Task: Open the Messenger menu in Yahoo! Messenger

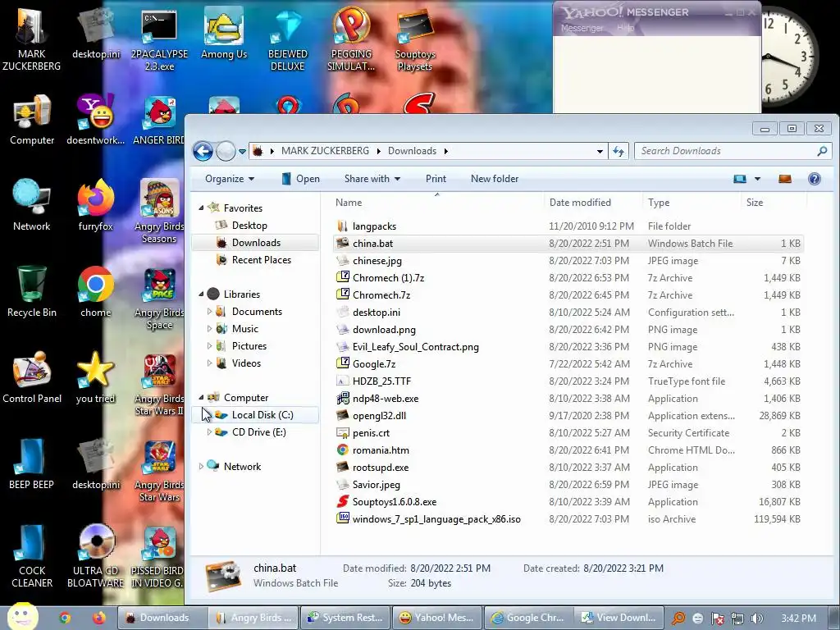Action: [x=582, y=28]
